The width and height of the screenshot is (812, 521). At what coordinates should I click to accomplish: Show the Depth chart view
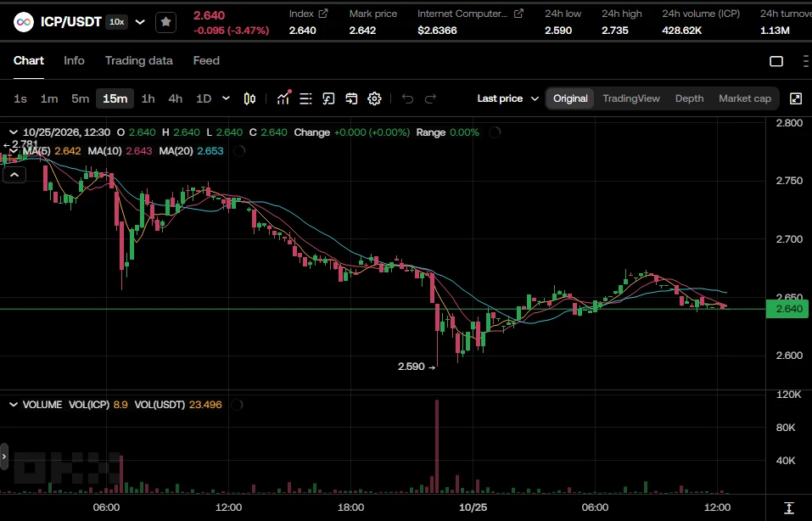coord(689,98)
